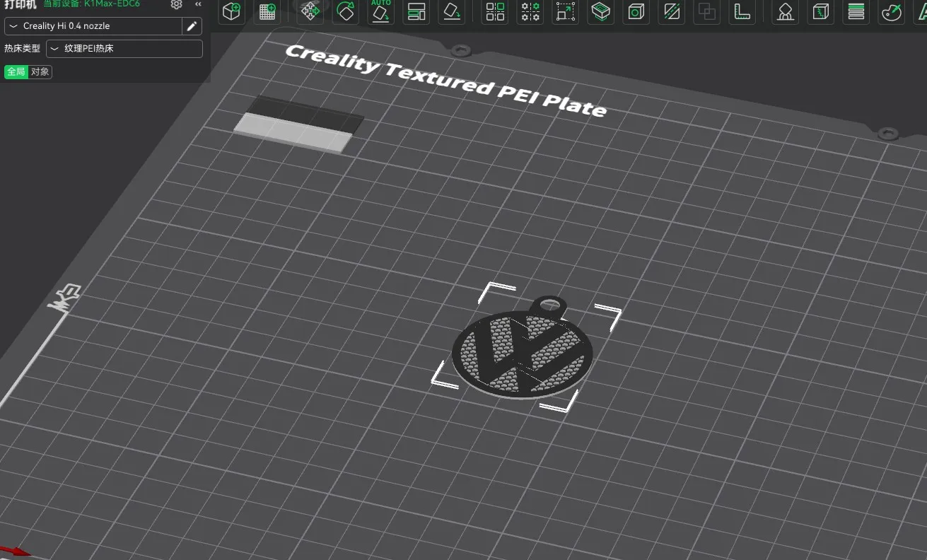The width and height of the screenshot is (927, 560).
Task: Click the AUTO orient icon
Action: 381,11
